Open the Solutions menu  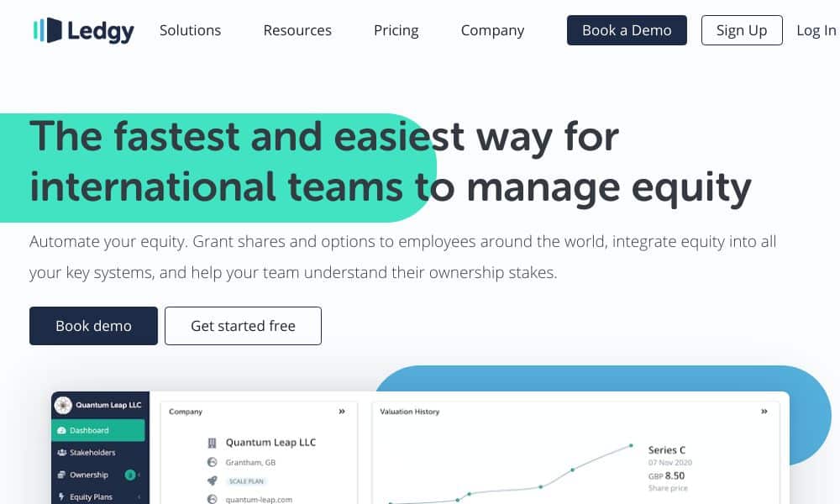[190, 30]
